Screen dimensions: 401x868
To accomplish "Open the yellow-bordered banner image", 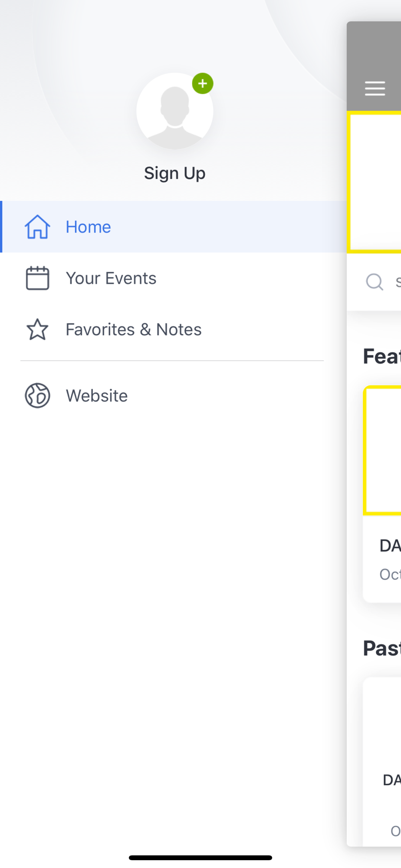I will coord(374,182).
